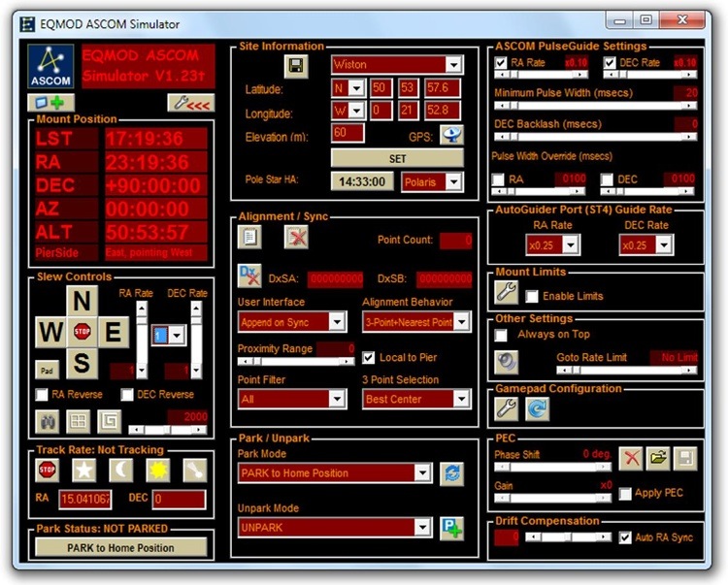Check Always on Top box
728x585 pixels.
pyautogui.click(x=501, y=335)
